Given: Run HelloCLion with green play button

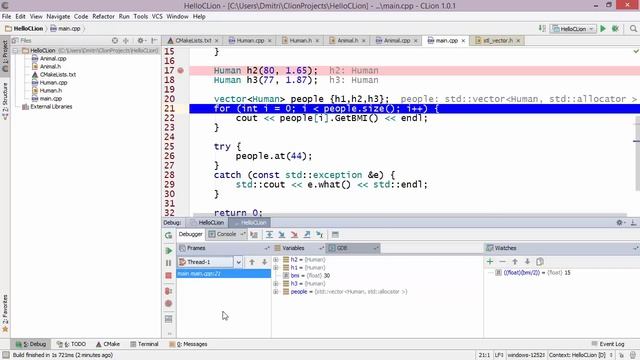Looking at the screenshot, I should coord(603,29).
